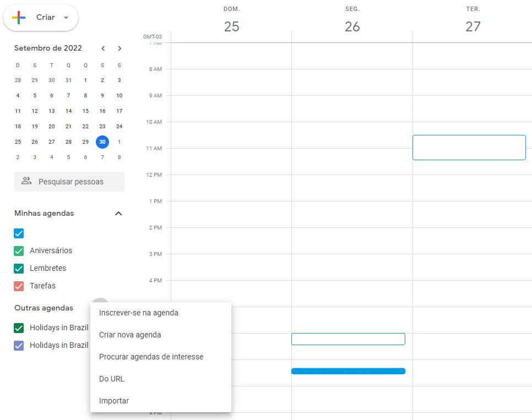The height and width of the screenshot is (420, 532).
Task: Click the Tarefas calendar label
Action: [42, 286]
